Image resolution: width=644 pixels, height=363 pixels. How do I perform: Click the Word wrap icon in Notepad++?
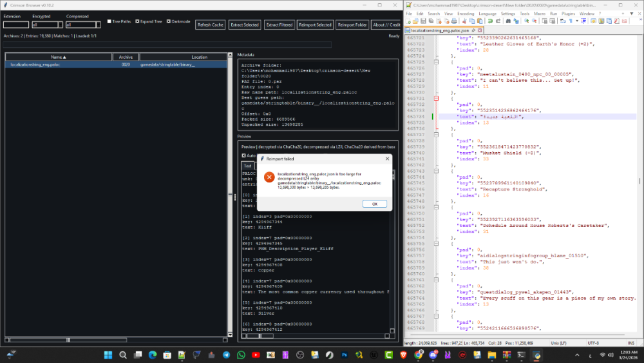point(563,21)
